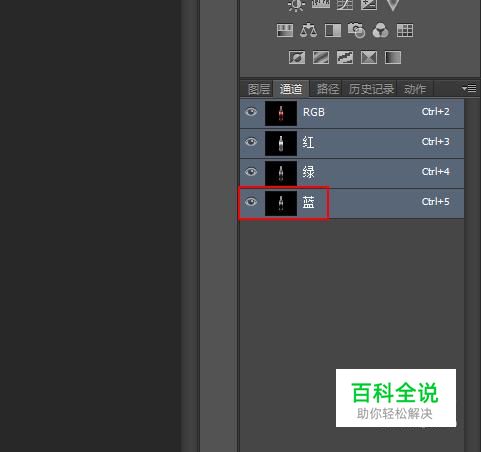Toggle visibility of the 绿 channel
This screenshot has width=481, height=452.
click(251, 172)
